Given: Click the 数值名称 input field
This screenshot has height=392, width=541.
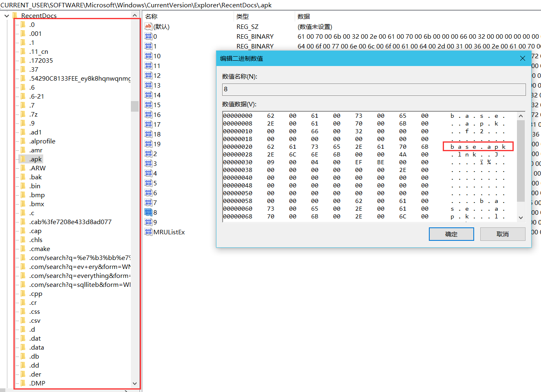Looking at the screenshot, I should [x=374, y=89].
